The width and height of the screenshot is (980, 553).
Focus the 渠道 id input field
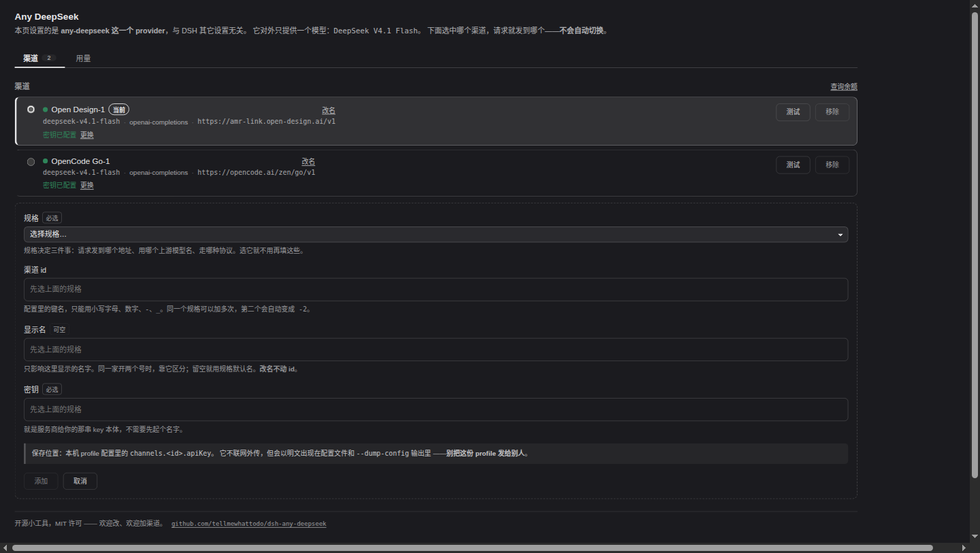coord(436,289)
